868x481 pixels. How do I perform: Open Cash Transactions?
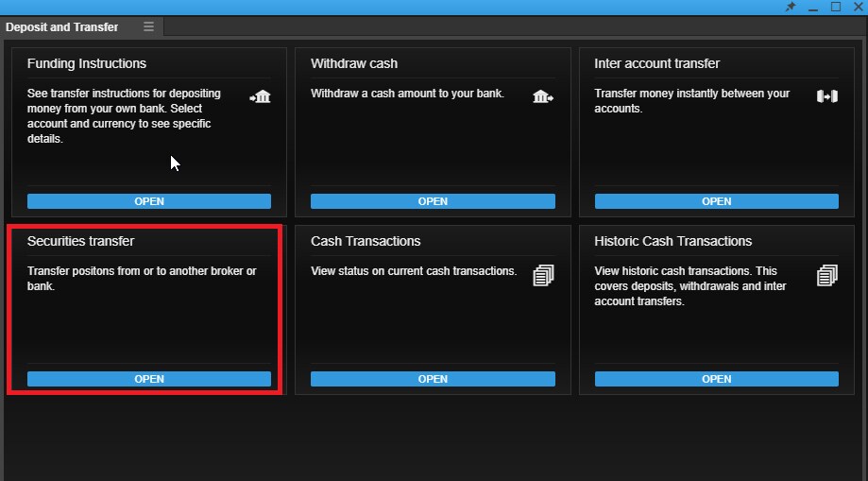click(x=433, y=379)
